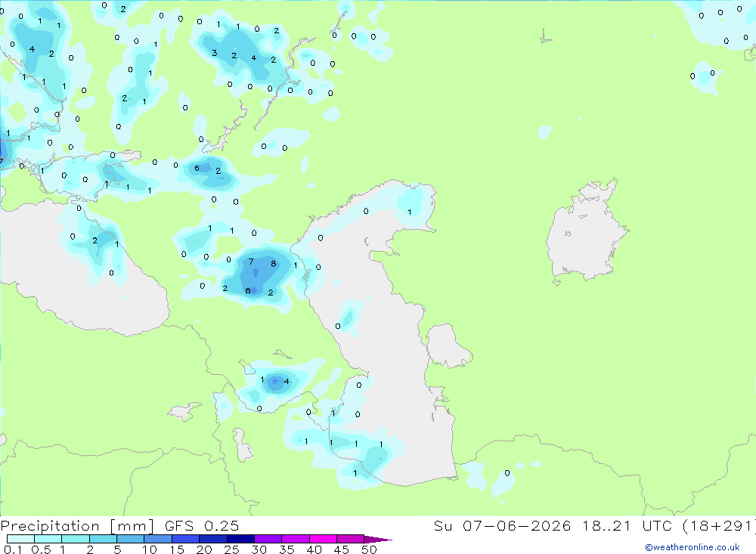Image resolution: width=756 pixels, height=554 pixels.
Task: Click the legend scale label '0.5'
Action: tap(42, 549)
